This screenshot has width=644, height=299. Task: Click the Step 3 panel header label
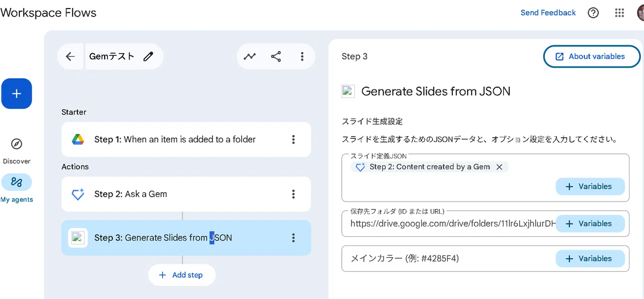[x=355, y=56]
